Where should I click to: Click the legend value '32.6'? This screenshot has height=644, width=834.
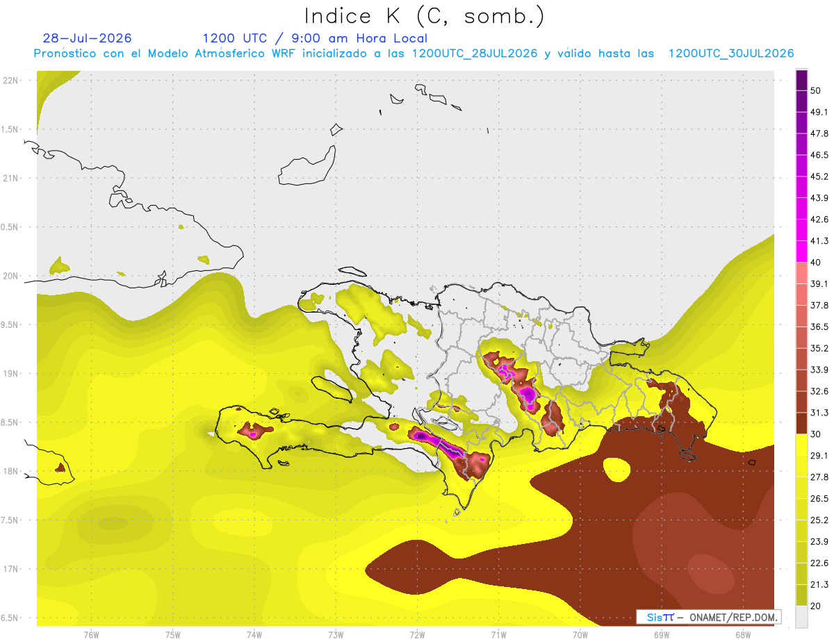tap(819, 391)
